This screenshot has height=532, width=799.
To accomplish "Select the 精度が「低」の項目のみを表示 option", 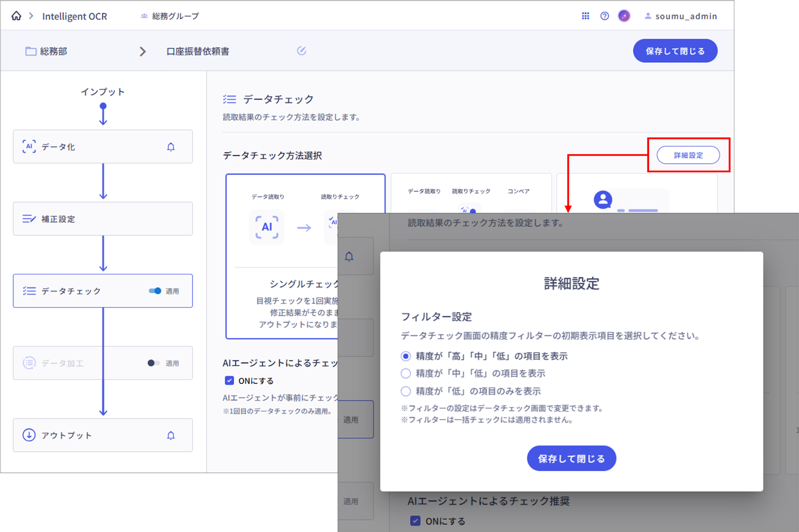I will (405, 391).
